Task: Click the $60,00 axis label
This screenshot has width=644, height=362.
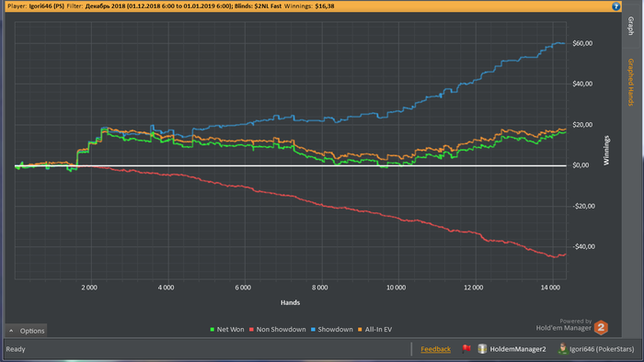Action: [x=582, y=43]
